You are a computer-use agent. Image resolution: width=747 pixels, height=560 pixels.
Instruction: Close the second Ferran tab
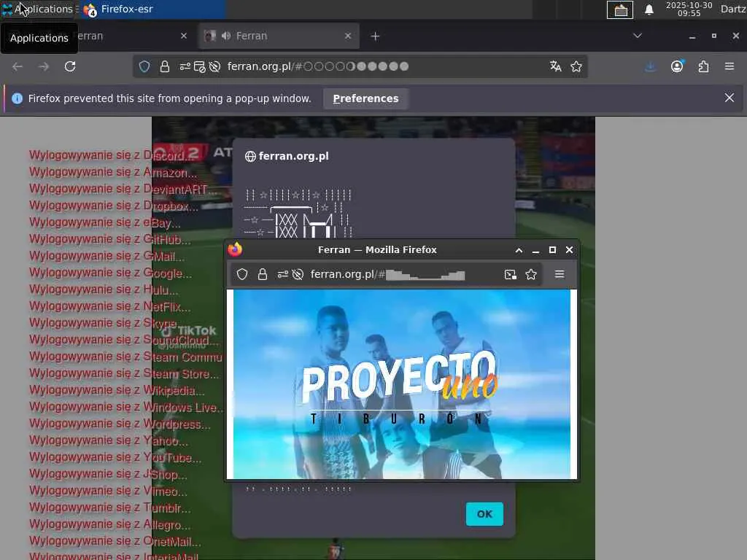tap(348, 36)
